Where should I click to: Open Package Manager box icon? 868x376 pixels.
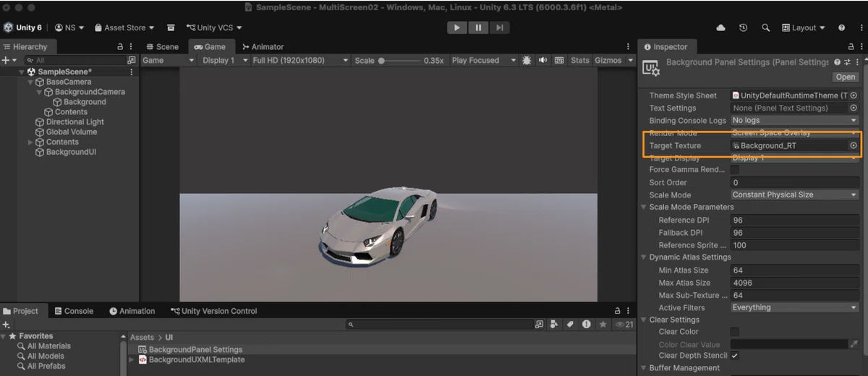point(171,27)
